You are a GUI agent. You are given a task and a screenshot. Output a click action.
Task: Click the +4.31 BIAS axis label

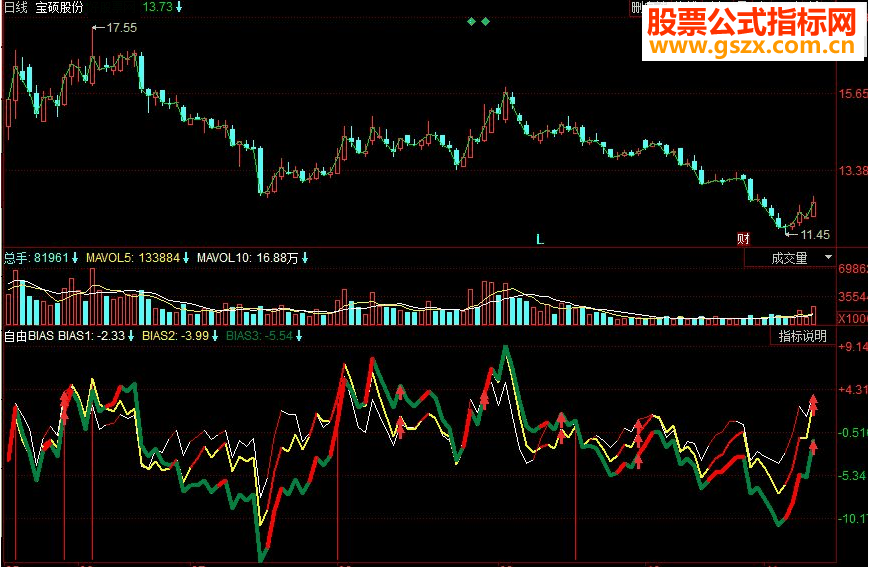tap(853, 390)
